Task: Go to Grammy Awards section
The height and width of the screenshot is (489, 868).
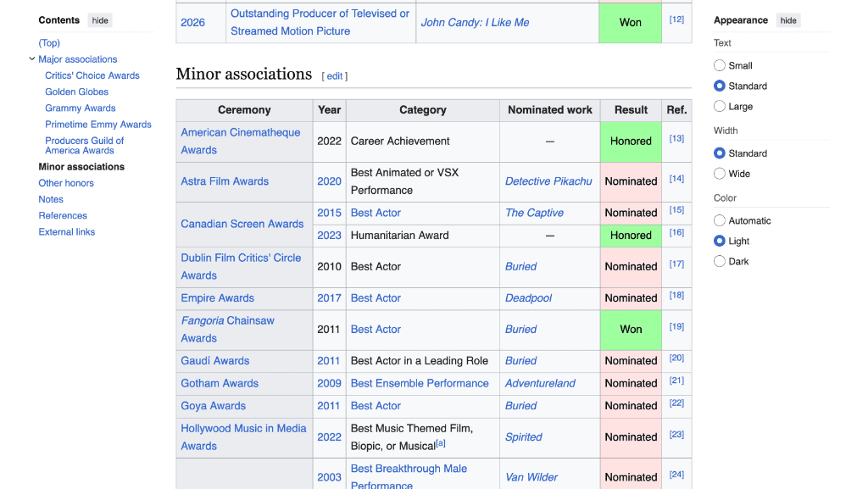Action: (x=81, y=108)
